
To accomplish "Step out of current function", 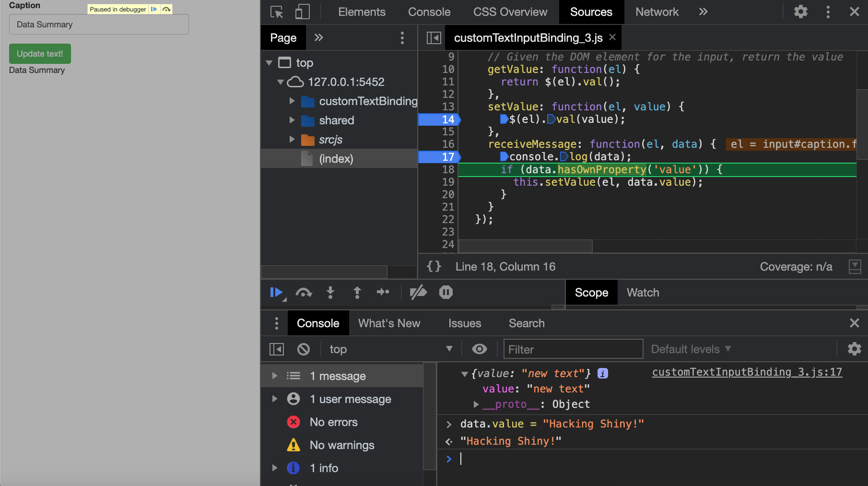I will tap(357, 293).
